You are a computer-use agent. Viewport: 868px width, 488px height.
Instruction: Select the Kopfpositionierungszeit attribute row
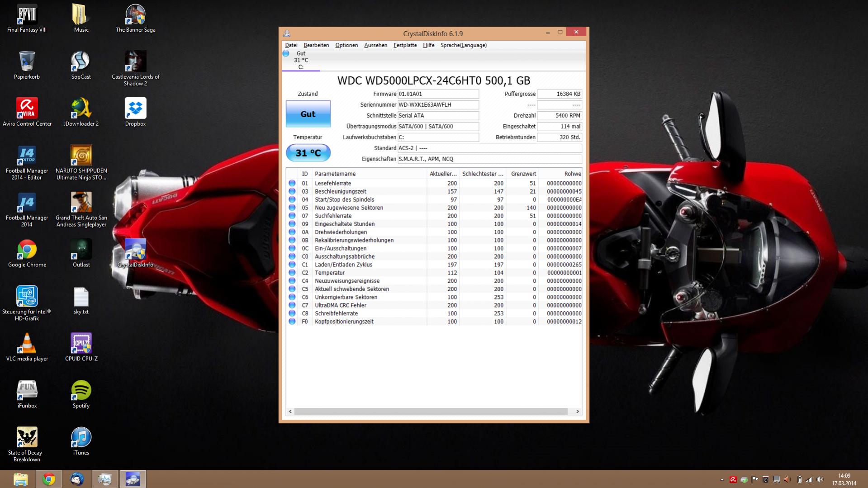click(434, 322)
